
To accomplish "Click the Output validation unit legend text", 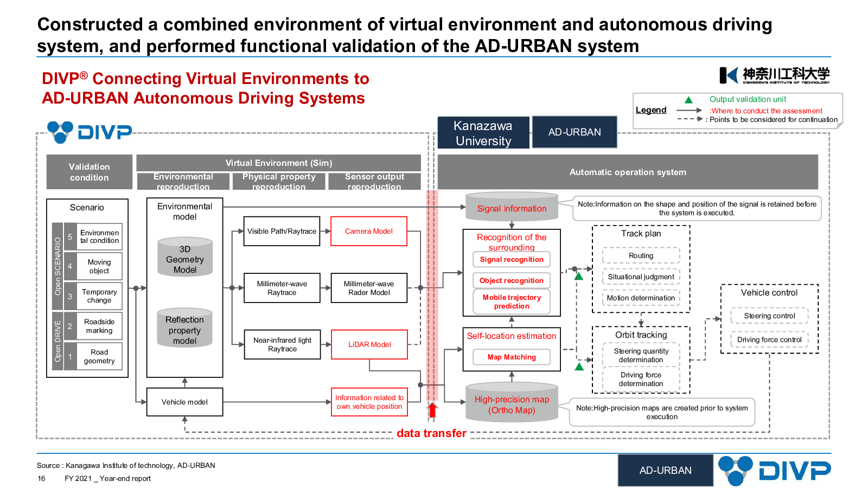I will 748,99.
